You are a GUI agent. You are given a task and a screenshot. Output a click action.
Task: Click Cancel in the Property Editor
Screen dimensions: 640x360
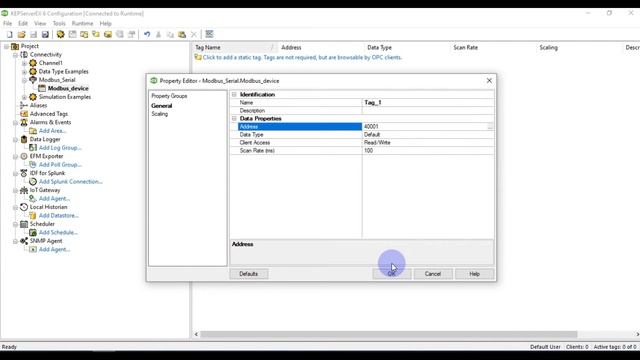pyautogui.click(x=433, y=274)
